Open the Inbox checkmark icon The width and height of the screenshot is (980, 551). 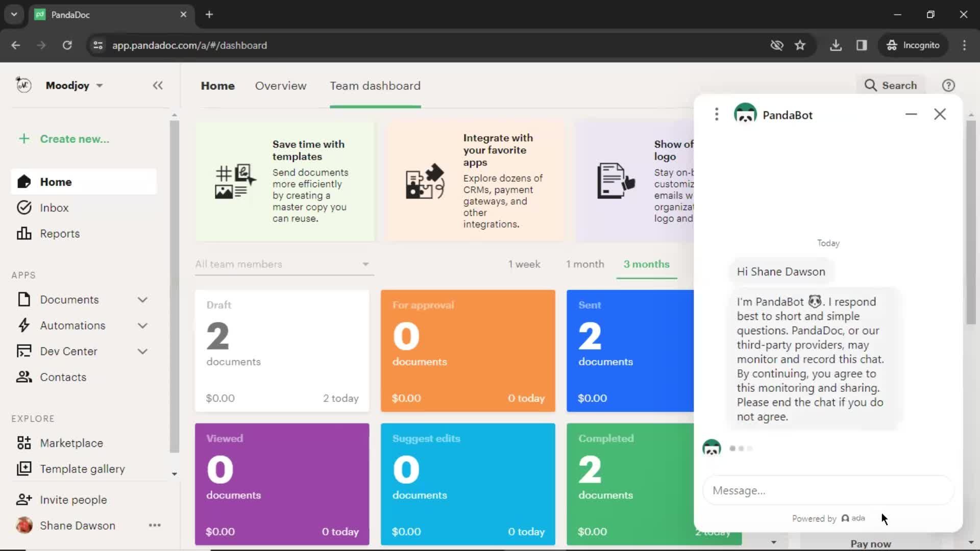click(24, 208)
